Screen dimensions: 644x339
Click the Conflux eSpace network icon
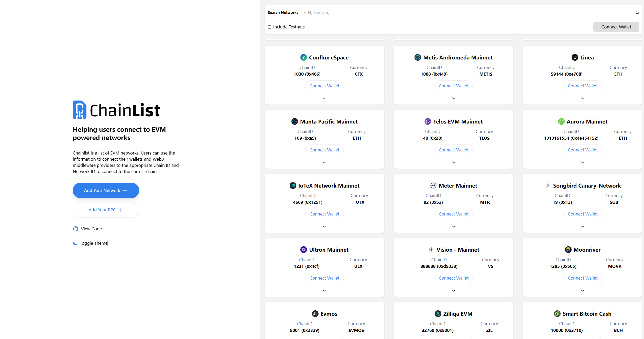point(303,57)
